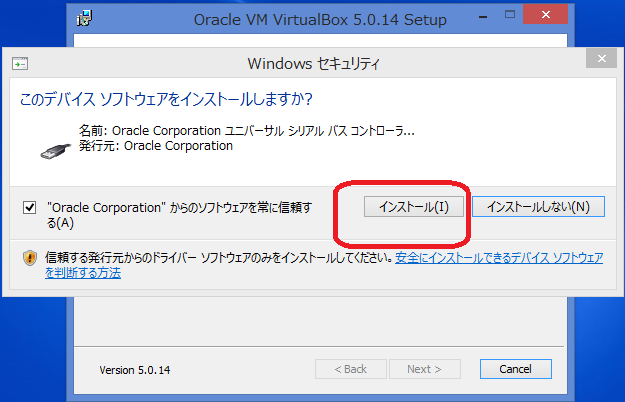Click the yellow security shield icon
Image resolution: width=625 pixels, height=402 pixels.
(30, 258)
